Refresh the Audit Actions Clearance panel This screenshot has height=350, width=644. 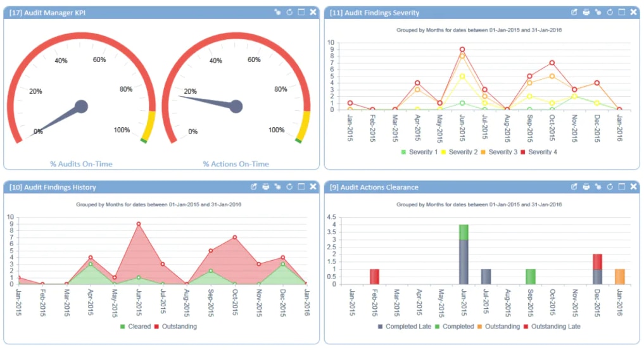point(610,187)
